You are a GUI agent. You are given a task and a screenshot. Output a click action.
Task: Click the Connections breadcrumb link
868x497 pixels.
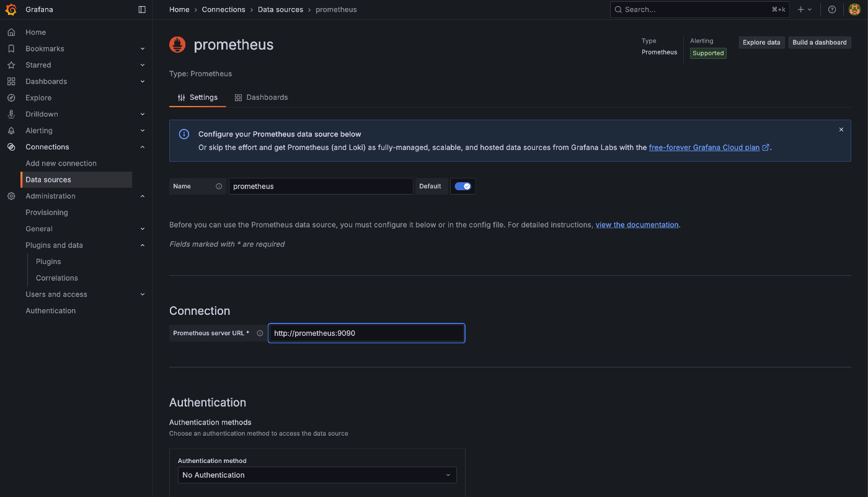click(223, 9)
